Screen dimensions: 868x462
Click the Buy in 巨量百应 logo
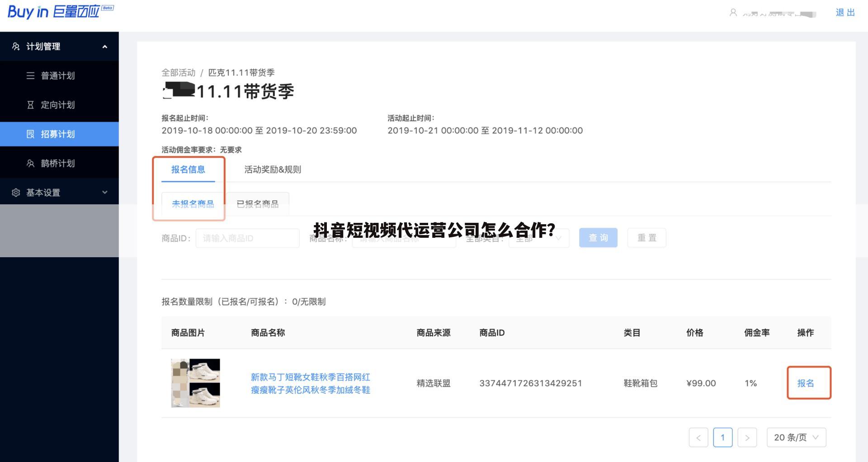(x=60, y=11)
